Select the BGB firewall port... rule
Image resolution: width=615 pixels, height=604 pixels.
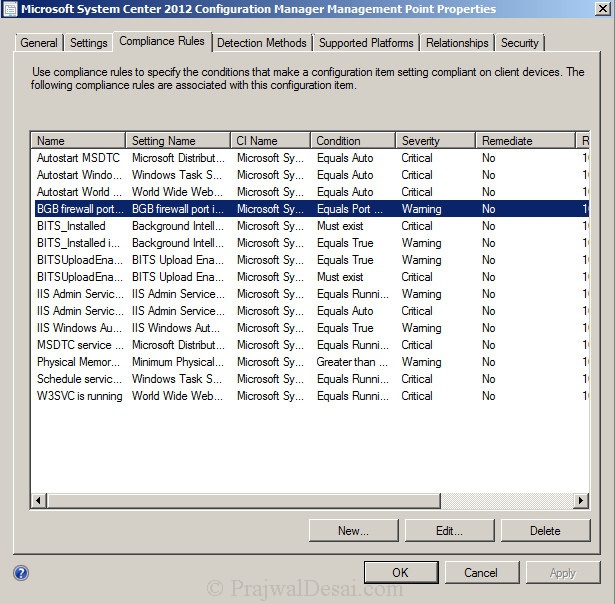[310, 209]
